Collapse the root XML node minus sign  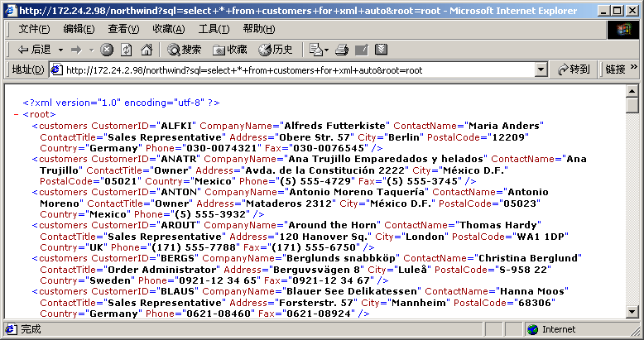tap(16, 114)
